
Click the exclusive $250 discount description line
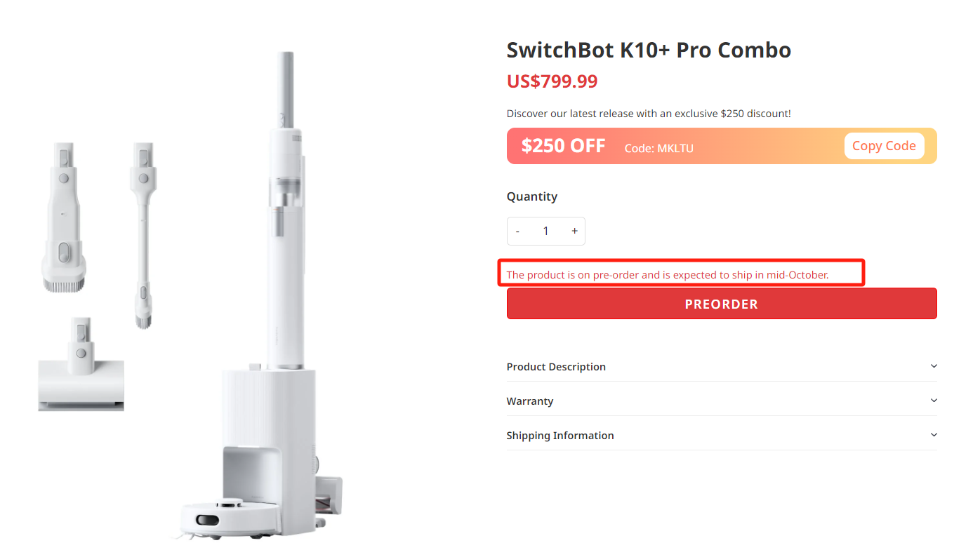tap(649, 114)
